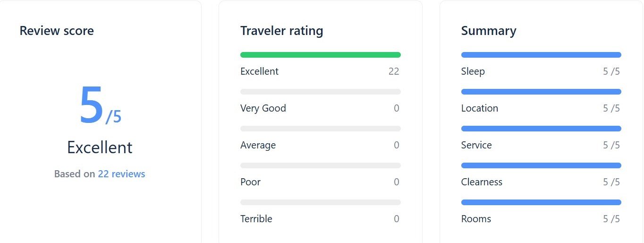Viewport: 644px width, 243px height.
Task: Click the blue Sleep score bar
Action: (x=541, y=55)
